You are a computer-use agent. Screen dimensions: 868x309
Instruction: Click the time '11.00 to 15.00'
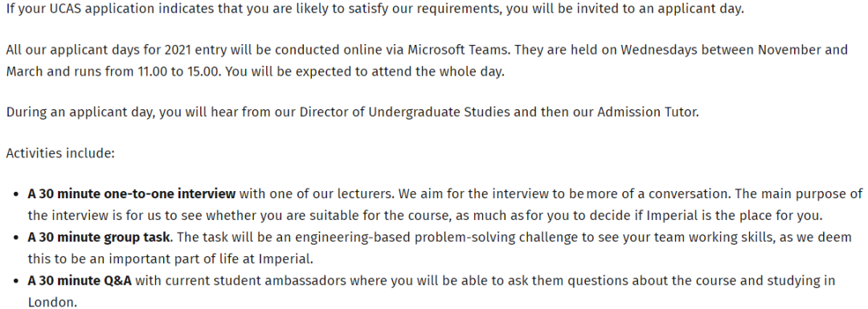[x=178, y=72]
